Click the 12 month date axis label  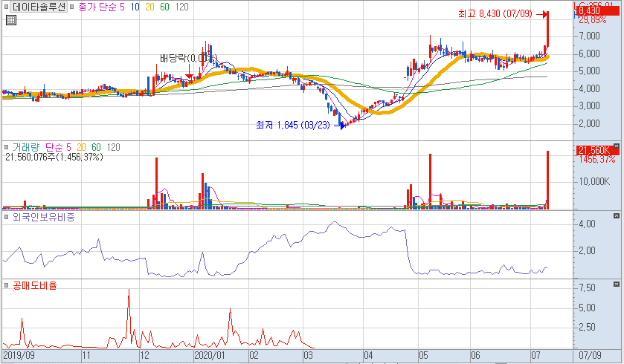click(x=145, y=355)
